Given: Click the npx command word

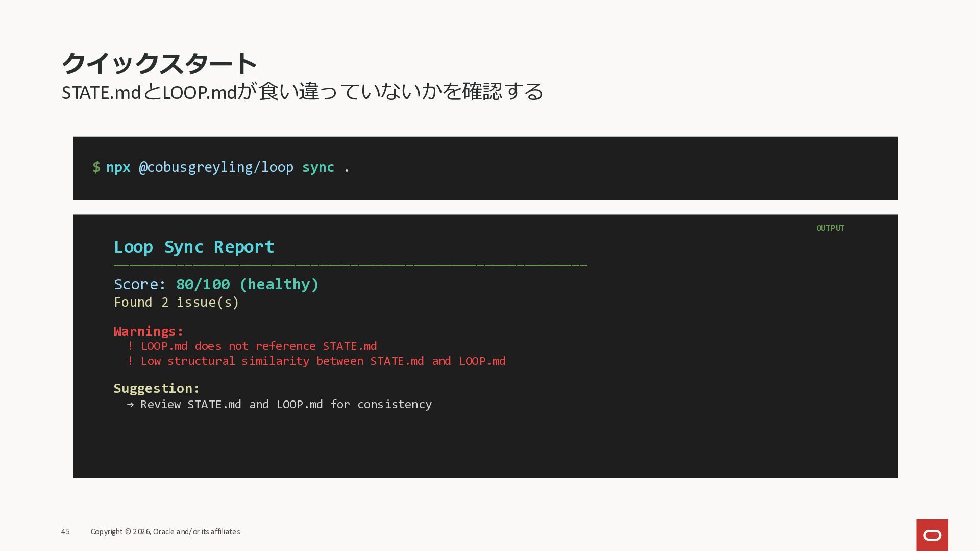Looking at the screenshot, I should tap(118, 167).
